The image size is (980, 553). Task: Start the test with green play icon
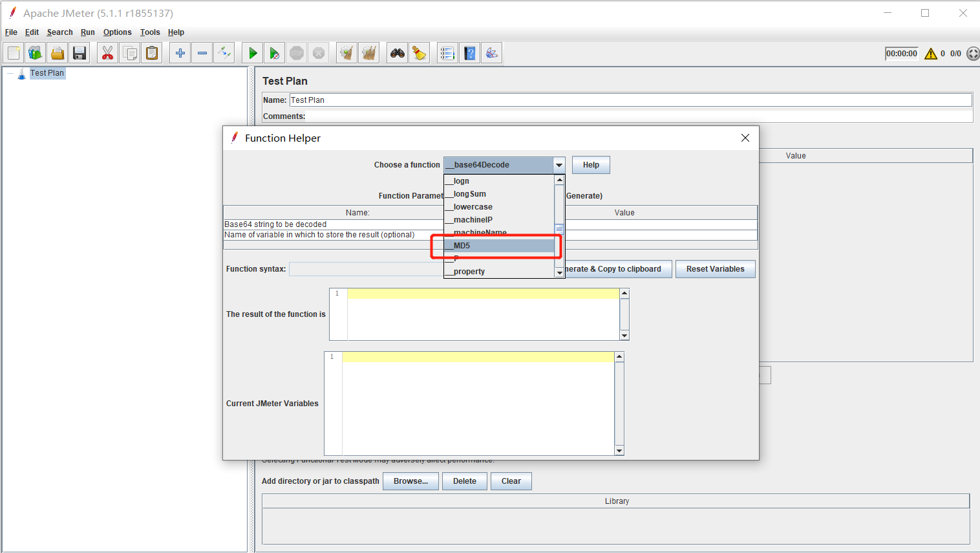click(253, 53)
